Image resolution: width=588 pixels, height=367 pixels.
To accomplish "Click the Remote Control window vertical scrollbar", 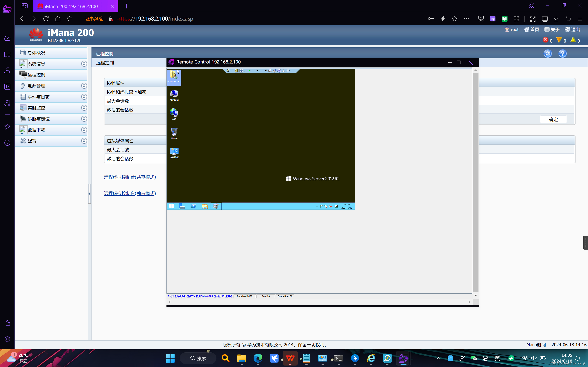I will (476, 182).
